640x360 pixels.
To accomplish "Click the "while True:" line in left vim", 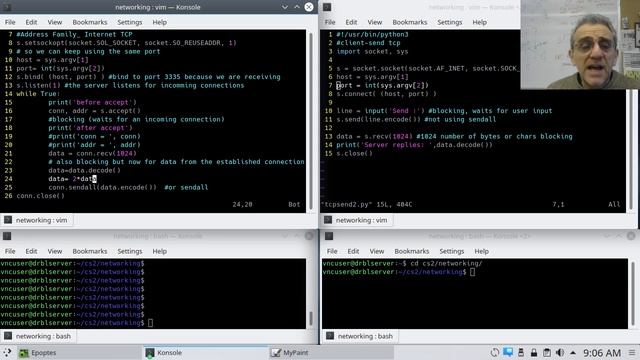I will click(x=38, y=93).
